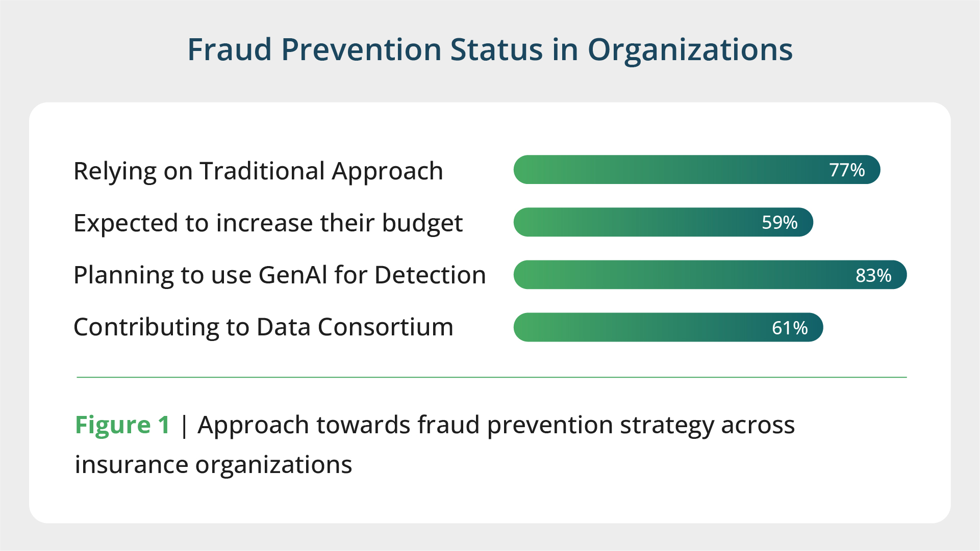
Task: Click the word Organizations in the title
Action: click(x=690, y=50)
